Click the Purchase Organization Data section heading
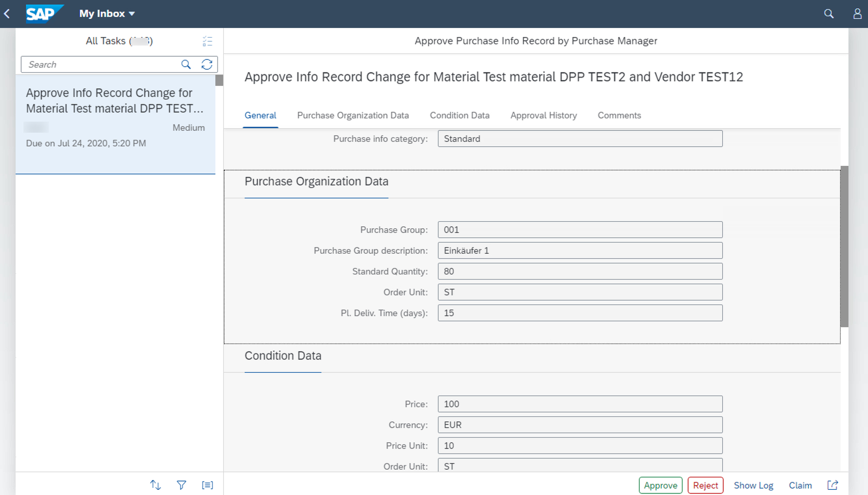This screenshot has height=495, width=868. (x=316, y=181)
